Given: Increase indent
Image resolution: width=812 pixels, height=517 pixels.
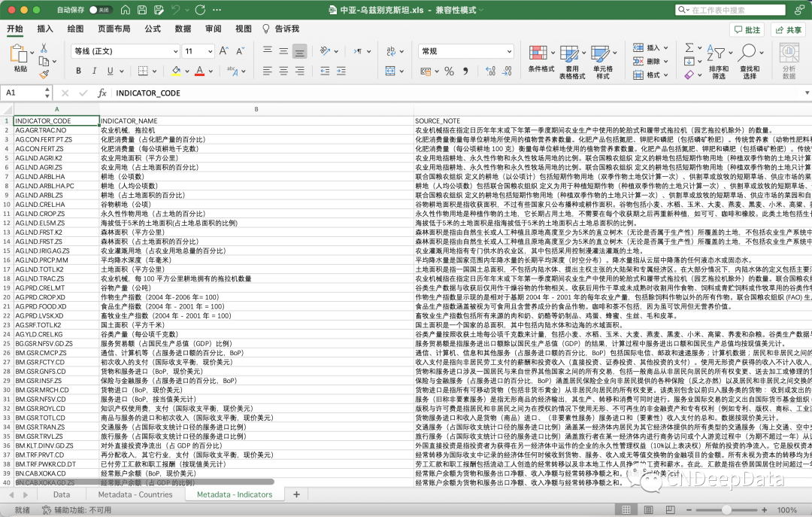Looking at the screenshot, I should 341,71.
